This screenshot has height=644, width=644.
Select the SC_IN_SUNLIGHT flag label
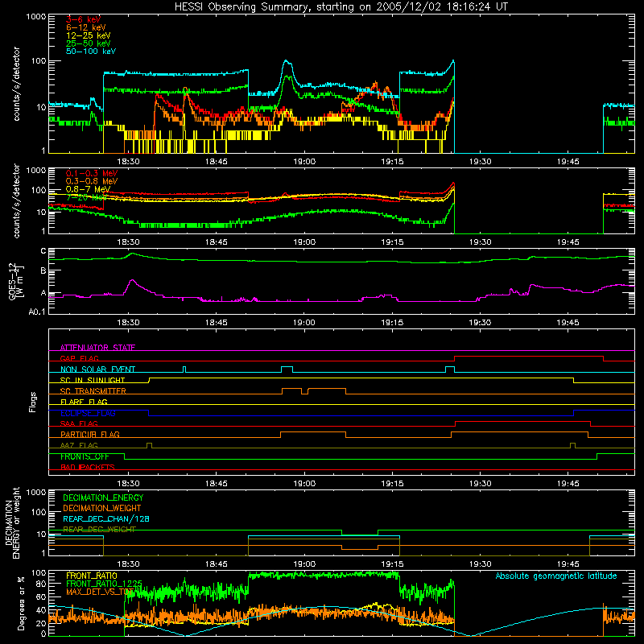[93, 380]
